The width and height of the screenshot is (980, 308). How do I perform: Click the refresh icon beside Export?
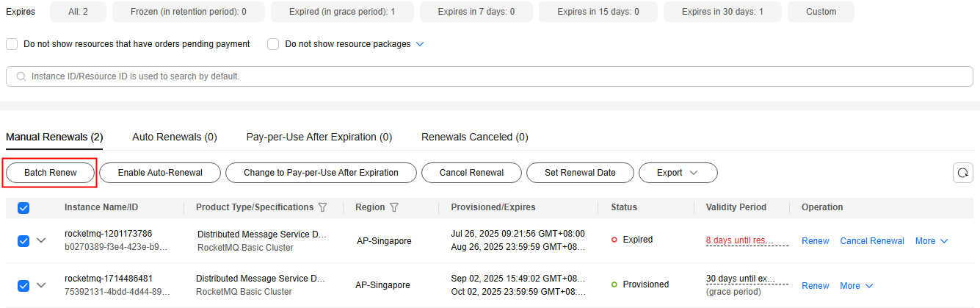tap(962, 173)
